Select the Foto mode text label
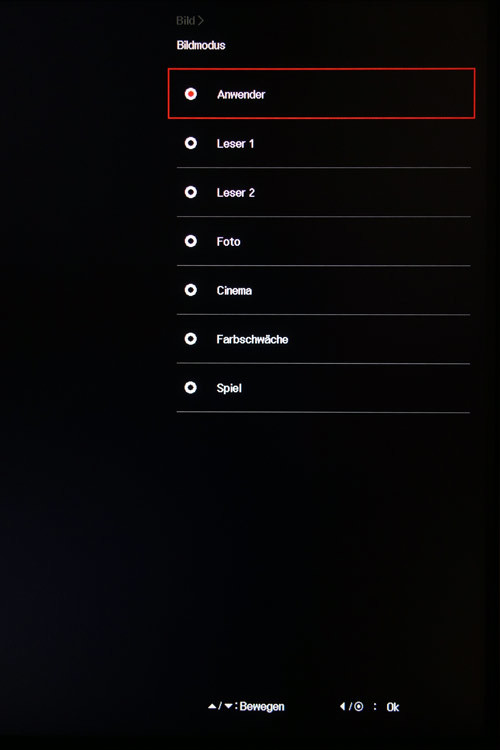The height and width of the screenshot is (750, 500). [228, 242]
